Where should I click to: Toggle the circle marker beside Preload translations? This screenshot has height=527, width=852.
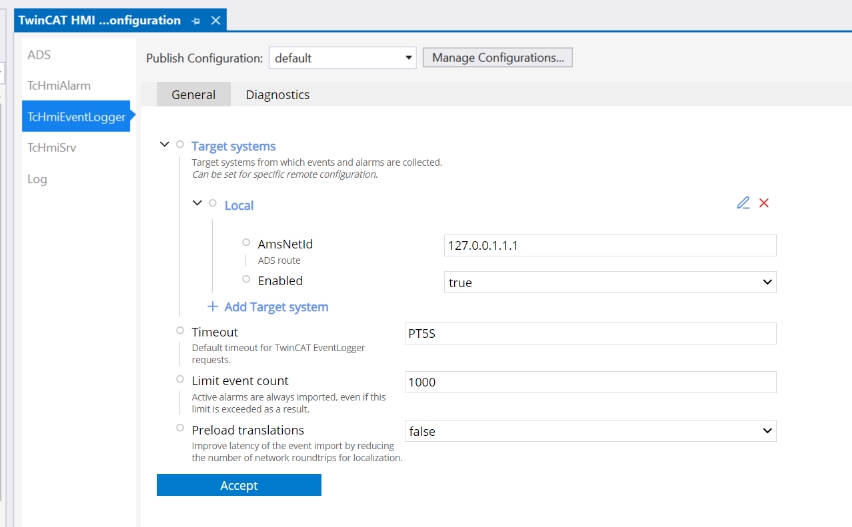point(180,428)
